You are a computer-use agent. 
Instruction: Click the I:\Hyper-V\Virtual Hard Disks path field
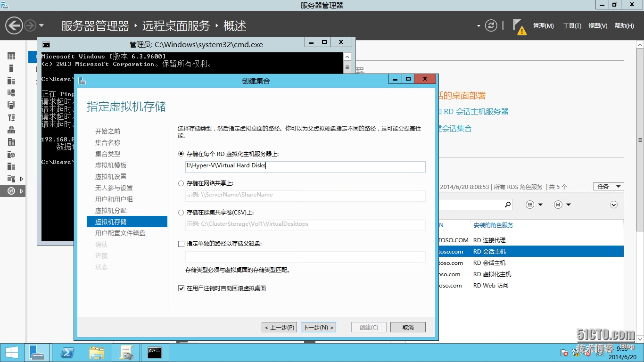tap(305, 166)
